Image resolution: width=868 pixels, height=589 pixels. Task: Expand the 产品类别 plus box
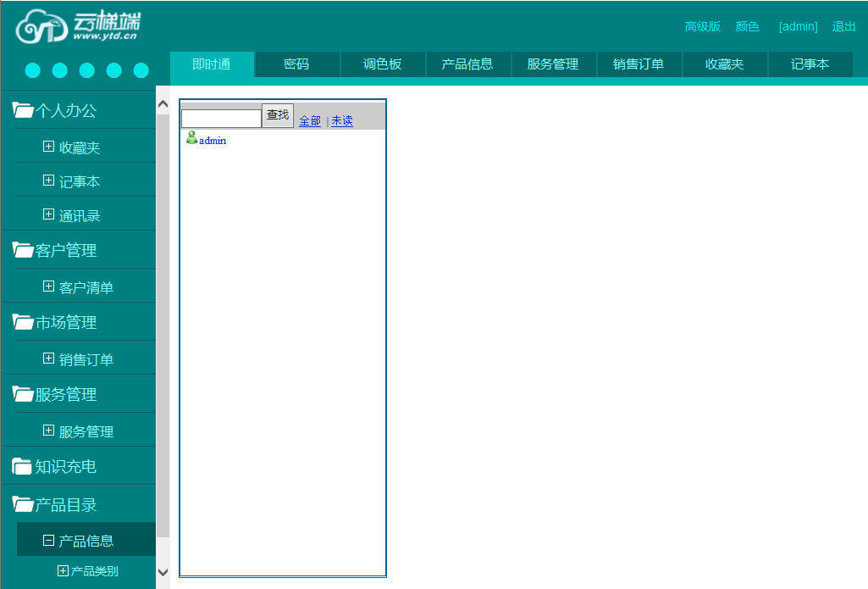(x=64, y=570)
